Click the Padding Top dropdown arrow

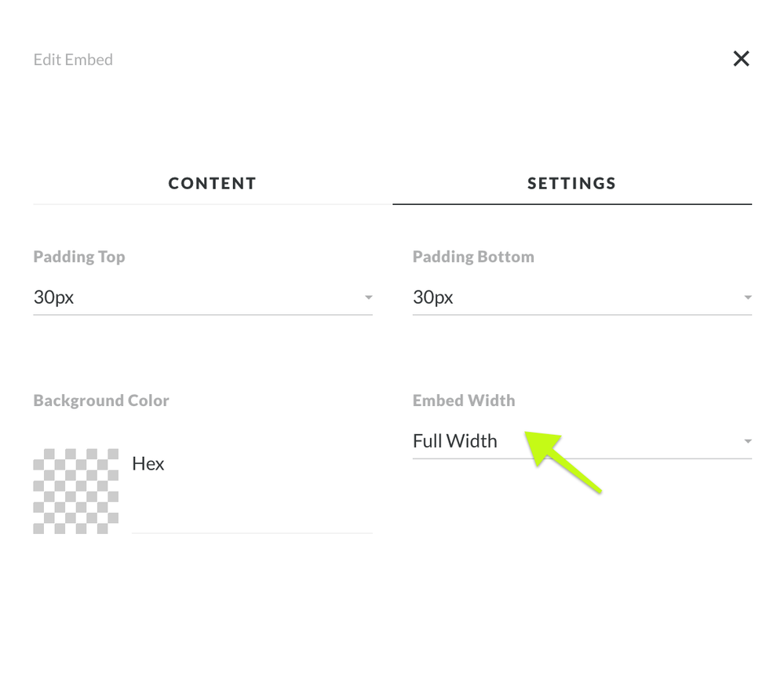click(x=368, y=298)
